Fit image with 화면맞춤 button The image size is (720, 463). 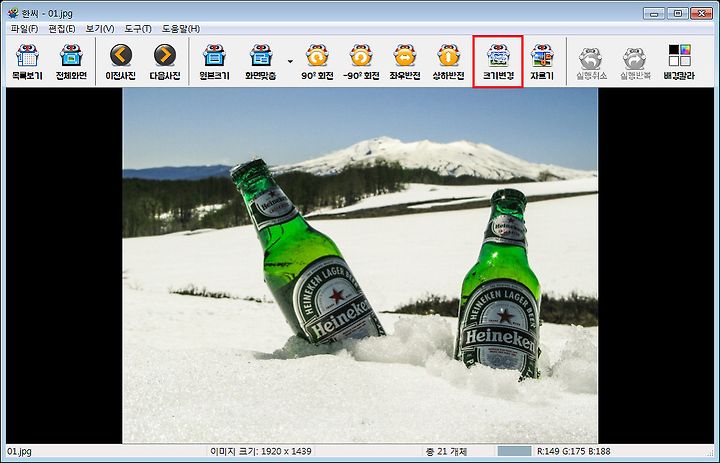(261, 62)
